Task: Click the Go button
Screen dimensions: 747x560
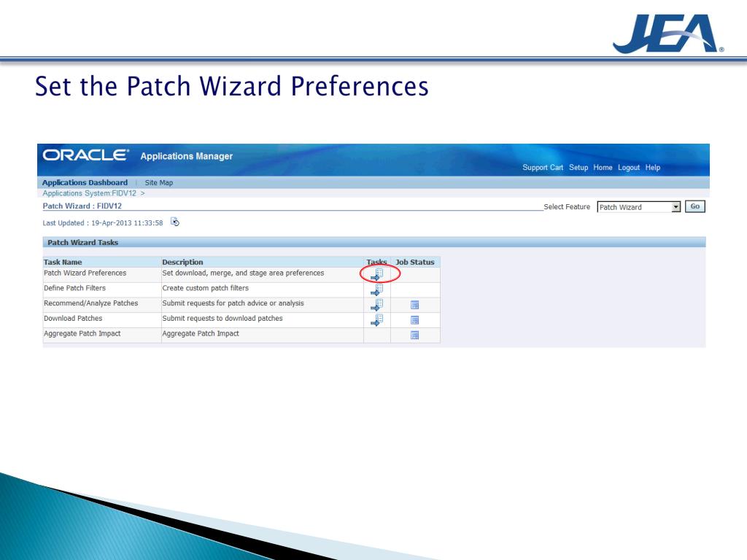Action: pos(694,206)
